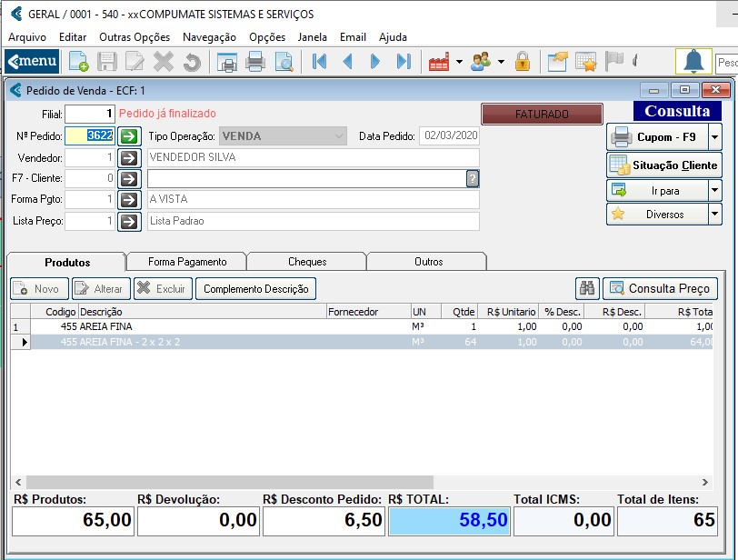
Task: Click the Situação Cliente button
Action: (664, 165)
